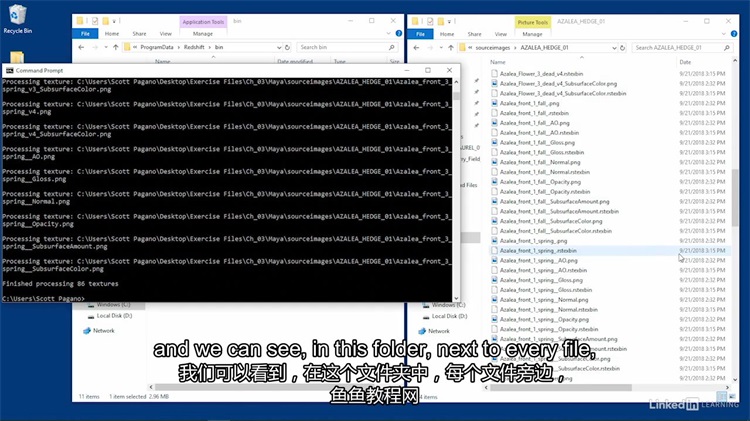Open File menu in AZALEA_HEDGE_01 window
This screenshot has width=750, height=421.
[x=420, y=34]
